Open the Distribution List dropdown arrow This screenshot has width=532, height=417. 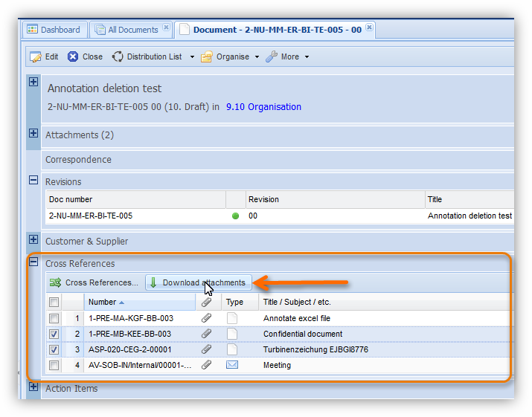pyautogui.click(x=192, y=57)
